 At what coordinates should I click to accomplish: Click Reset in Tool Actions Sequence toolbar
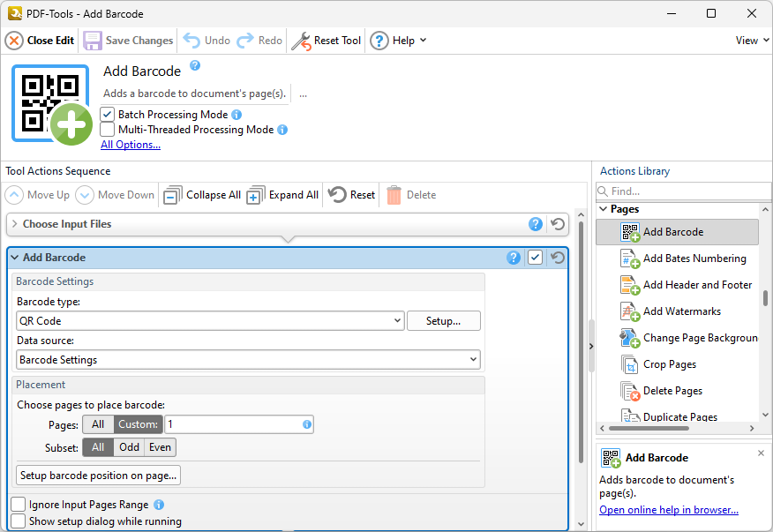pyautogui.click(x=351, y=195)
